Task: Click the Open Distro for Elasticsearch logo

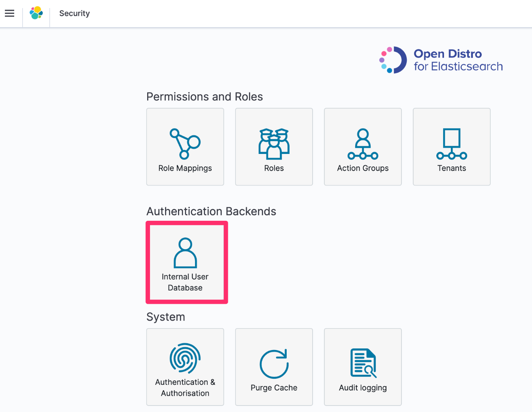Action: point(440,60)
